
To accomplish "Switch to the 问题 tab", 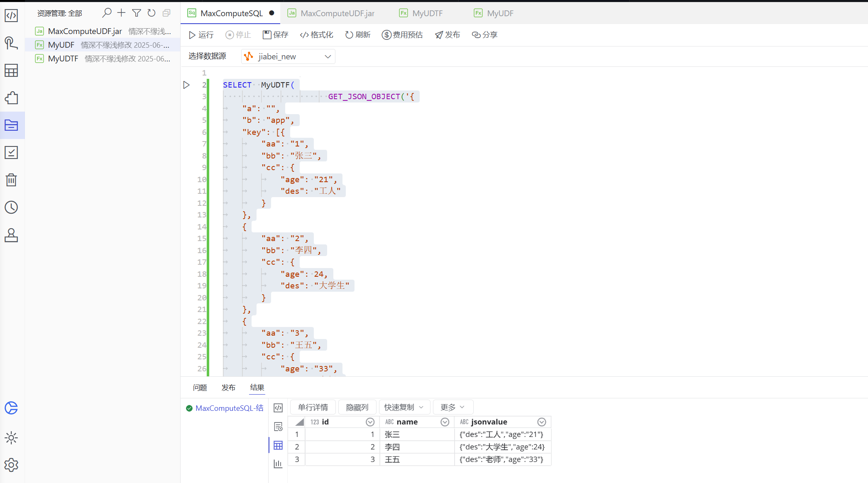I will coord(200,387).
